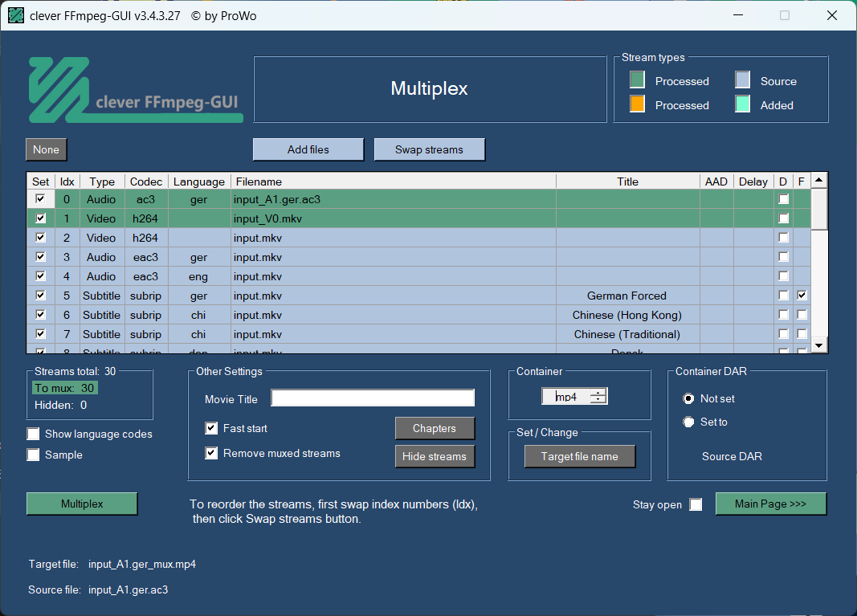Viewport: 857px width, 616px height.
Task: Select the Set to DAR radio button
Action: [688, 422]
